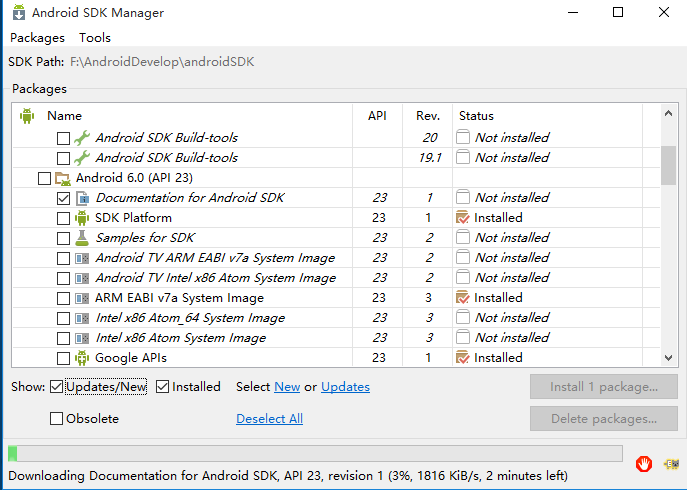Click the API column header
Viewport: 687px width, 490px height.
(377, 116)
